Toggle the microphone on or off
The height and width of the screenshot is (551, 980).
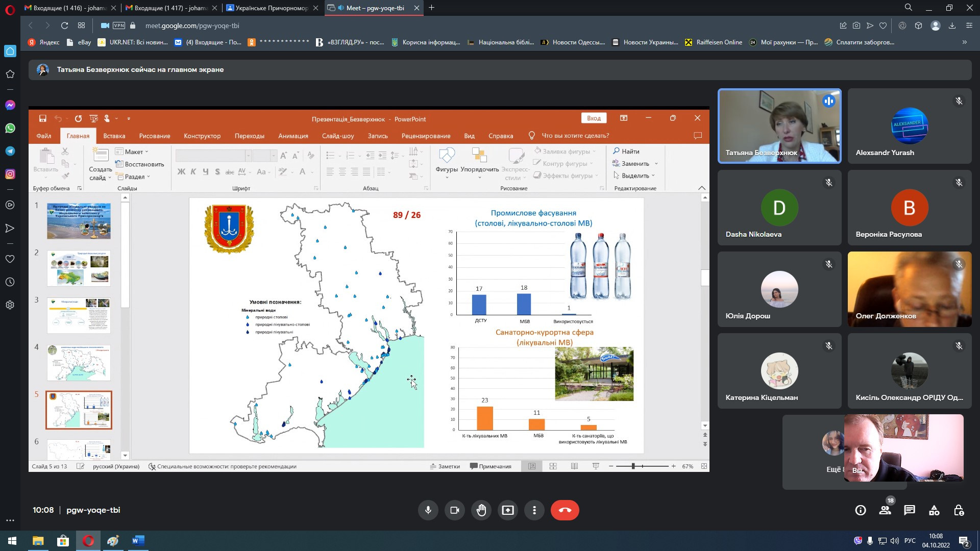click(428, 510)
